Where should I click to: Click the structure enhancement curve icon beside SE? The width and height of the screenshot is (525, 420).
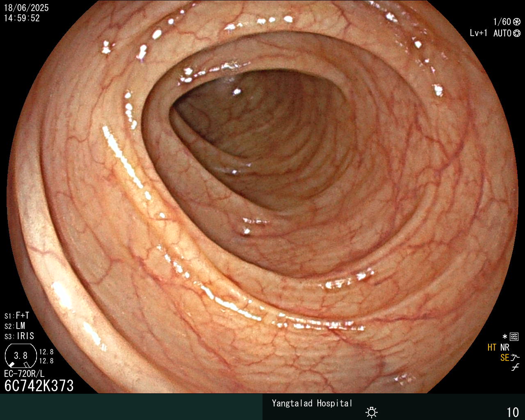coord(515,358)
